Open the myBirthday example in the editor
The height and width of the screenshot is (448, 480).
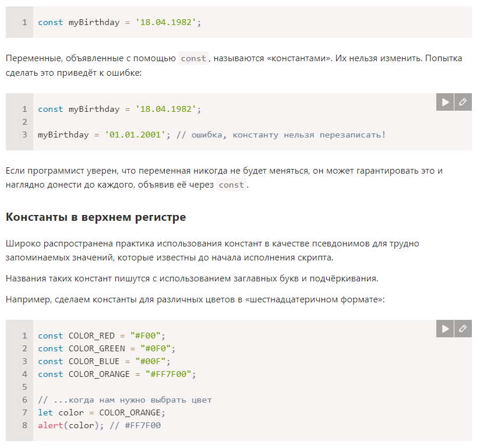pyautogui.click(x=463, y=102)
